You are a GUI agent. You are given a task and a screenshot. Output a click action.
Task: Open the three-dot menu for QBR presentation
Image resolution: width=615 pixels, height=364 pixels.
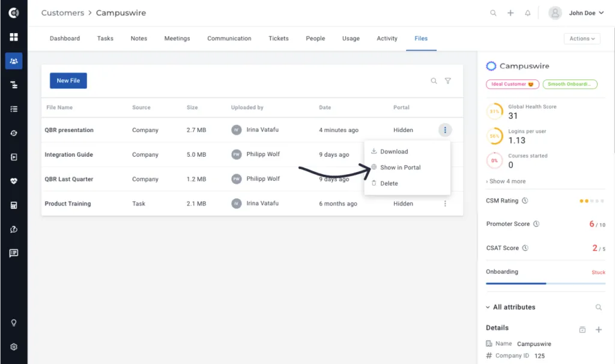point(445,130)
